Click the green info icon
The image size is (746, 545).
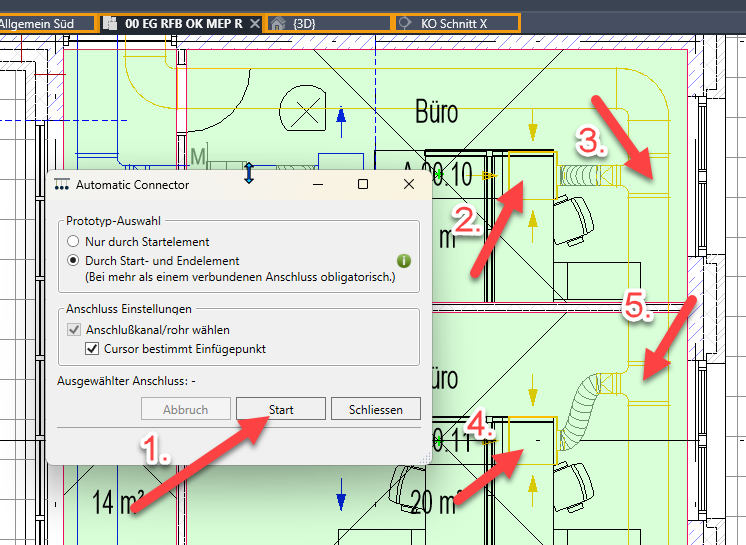[x=404, y=261]
